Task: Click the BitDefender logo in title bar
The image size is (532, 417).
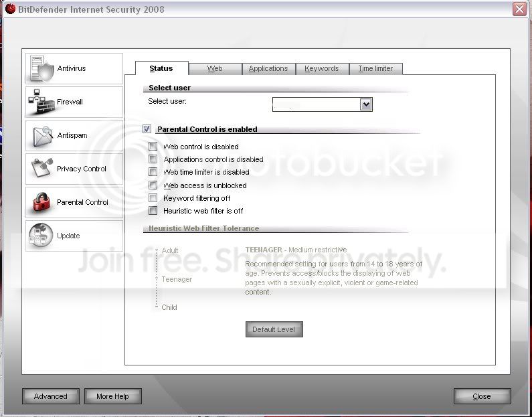Action: coord(10,9)
